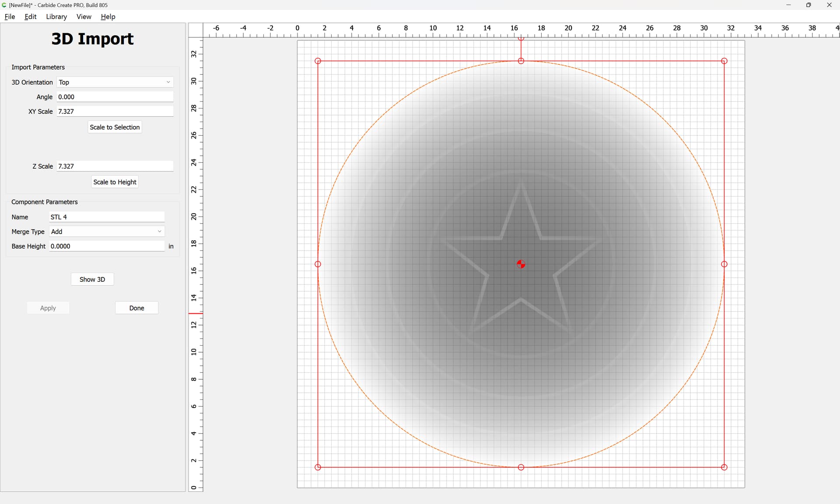Click the bottom-right selection corner handle

click(724, 467)
